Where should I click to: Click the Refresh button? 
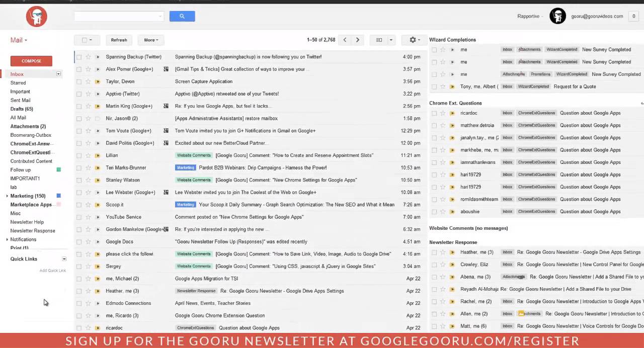(119, 40)
